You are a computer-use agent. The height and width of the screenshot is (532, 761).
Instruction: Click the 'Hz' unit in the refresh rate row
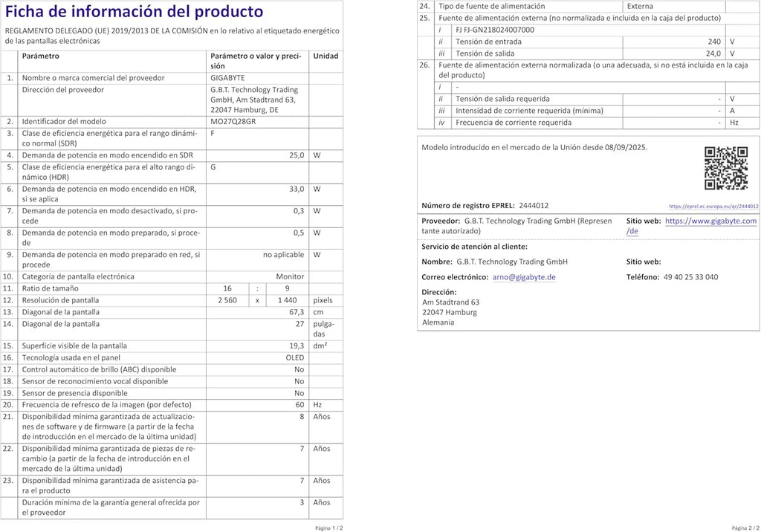click(x=317, y=405)
